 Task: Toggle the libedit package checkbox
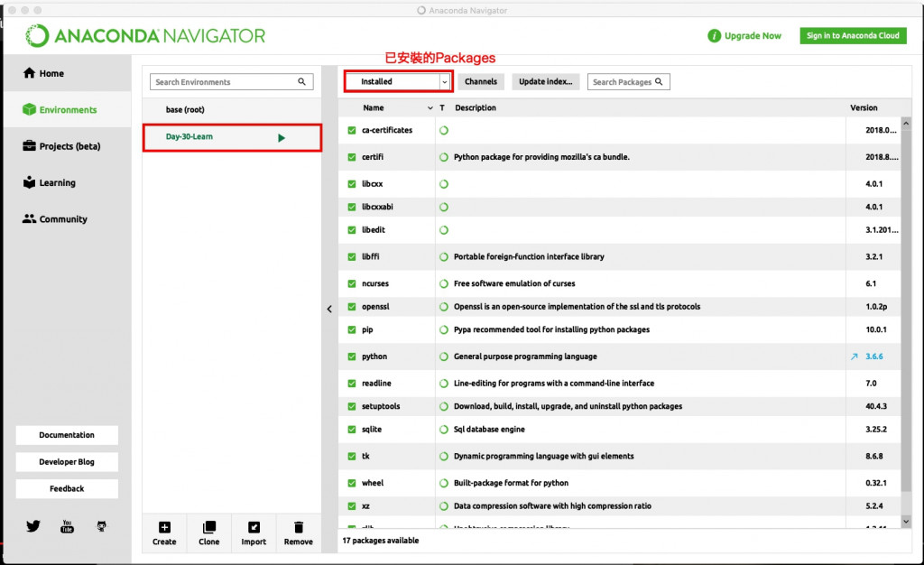352,230
